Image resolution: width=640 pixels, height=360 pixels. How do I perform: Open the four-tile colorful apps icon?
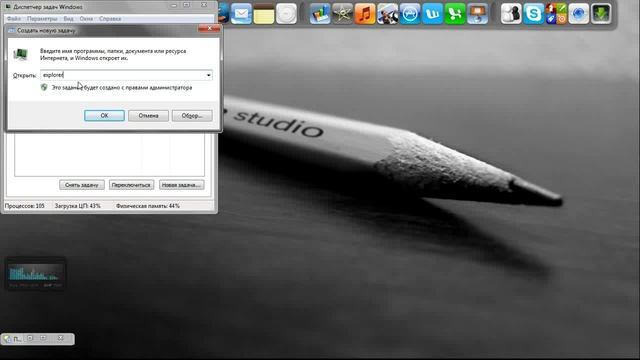(x=556, y=14)
